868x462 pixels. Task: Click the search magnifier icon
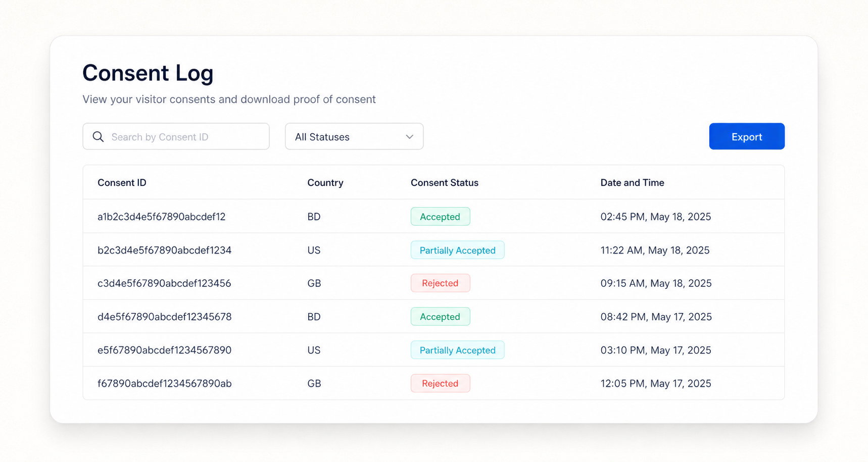pos(98,137)
